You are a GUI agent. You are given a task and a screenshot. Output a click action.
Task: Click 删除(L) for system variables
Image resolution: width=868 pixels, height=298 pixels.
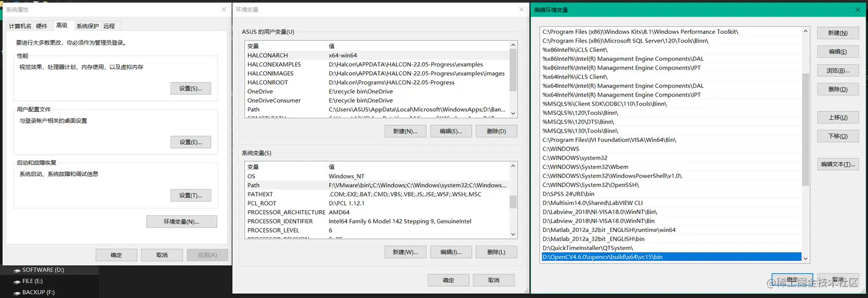coord(496,251)
